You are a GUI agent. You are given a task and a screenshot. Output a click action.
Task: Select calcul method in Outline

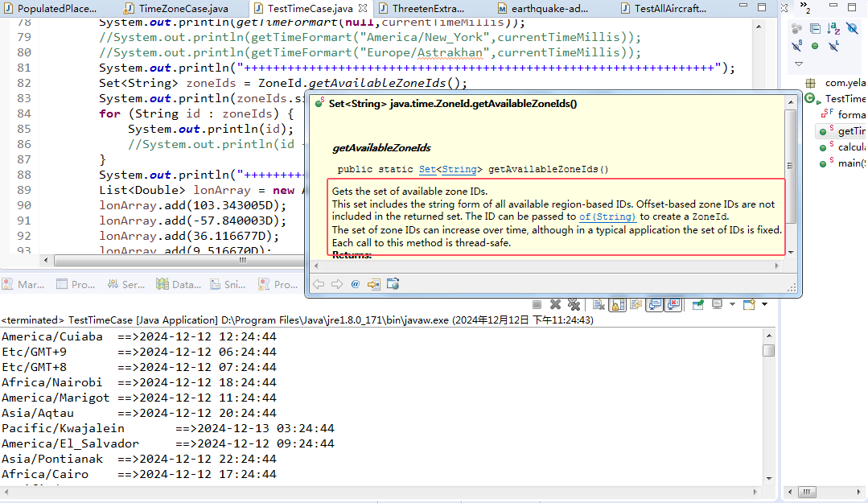pyautogui.click(x=843, y=146)
